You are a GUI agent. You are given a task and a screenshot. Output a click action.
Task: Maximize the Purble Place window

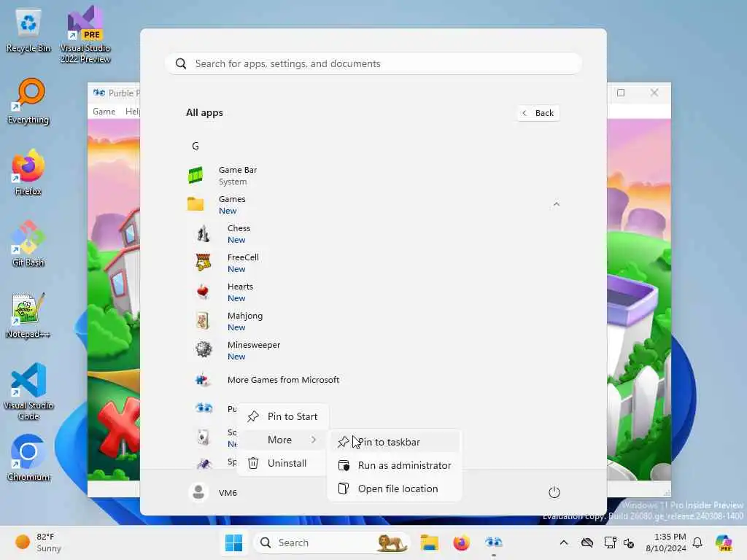point(621,93)
